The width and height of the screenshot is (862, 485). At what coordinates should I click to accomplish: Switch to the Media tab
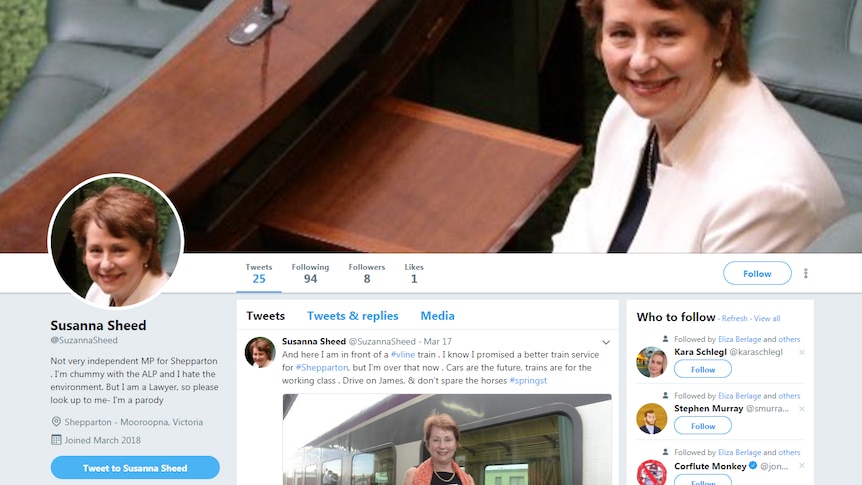coord(437,316)
